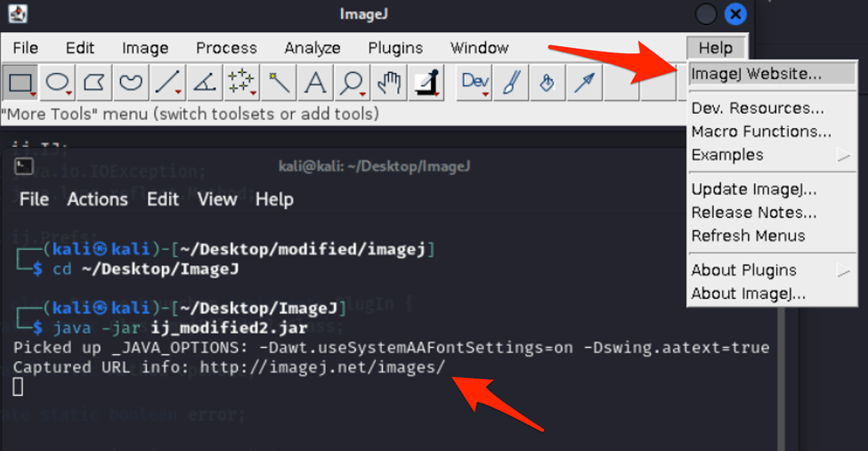Click the Help menu in ImageJ
Screen dimensions: 868x451
(x=716, y=48)
